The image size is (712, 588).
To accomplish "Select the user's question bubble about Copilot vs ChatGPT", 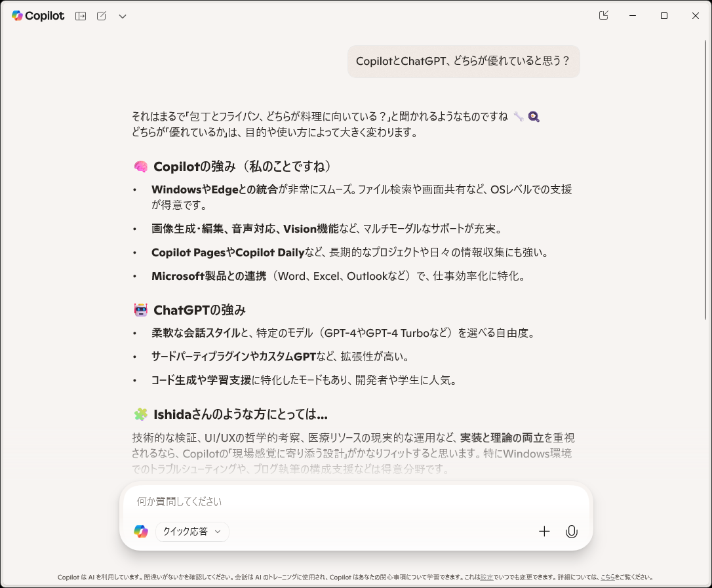I will click(x=464, y=61).
